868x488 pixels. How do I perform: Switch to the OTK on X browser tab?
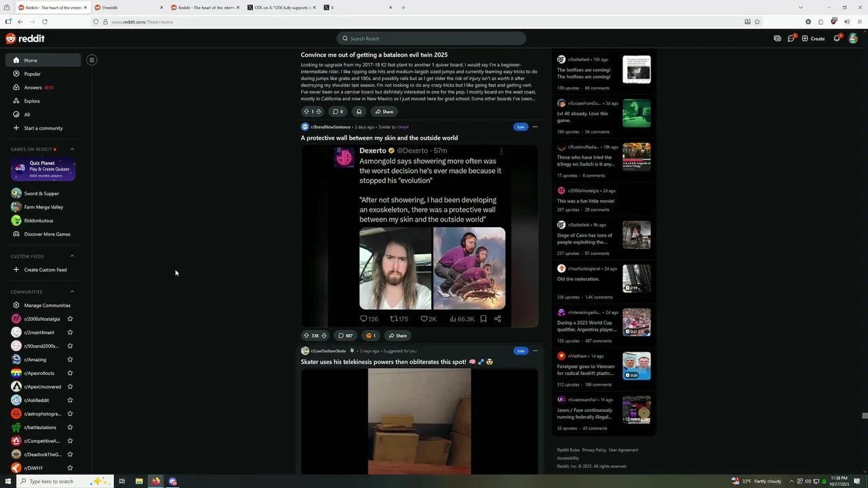281,7
